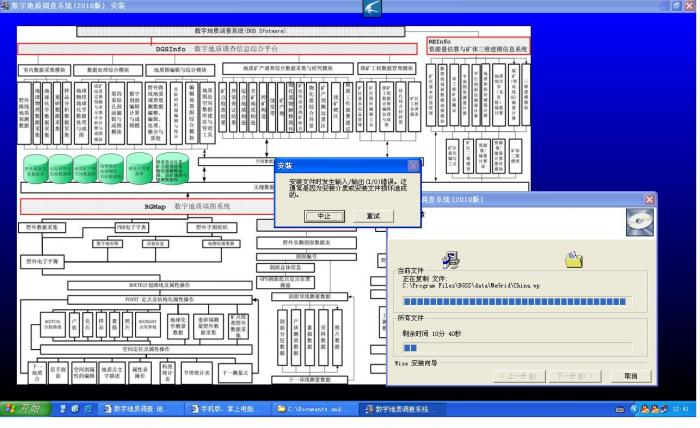
Task: Click 取消 to cancel the installation
Action: point(630,376)
